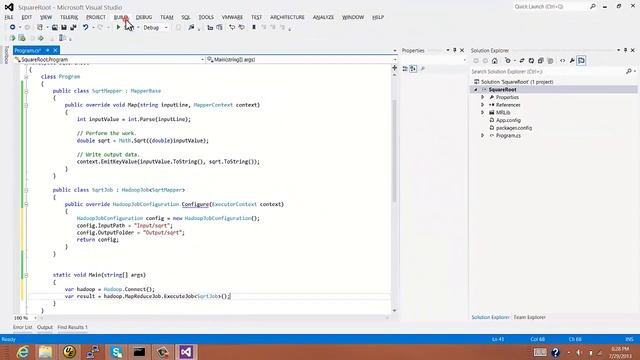Expand the MRLib folder node
Image resolution: width=640 pixels, height=360 pixels.
[x=483, y=112]
